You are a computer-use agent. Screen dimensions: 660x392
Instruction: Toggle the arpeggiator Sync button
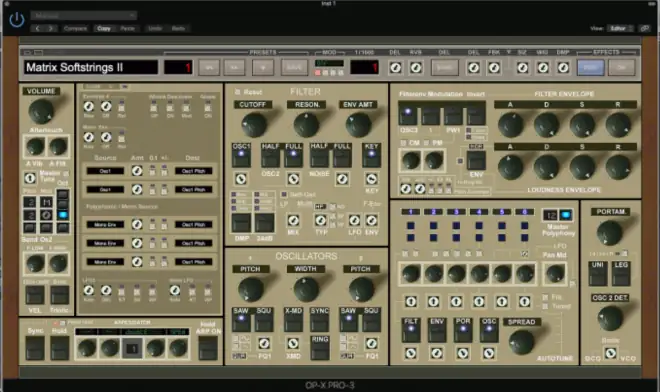pyautogui.click(x=35, y=348)
